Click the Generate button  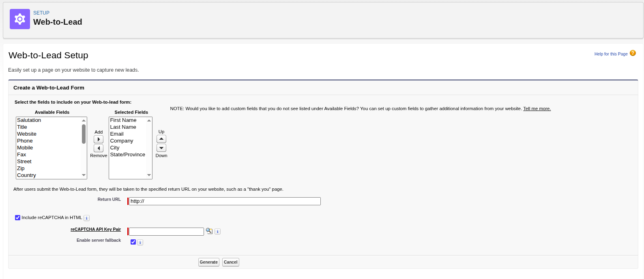pyautogui.click(x=209, y=262)
